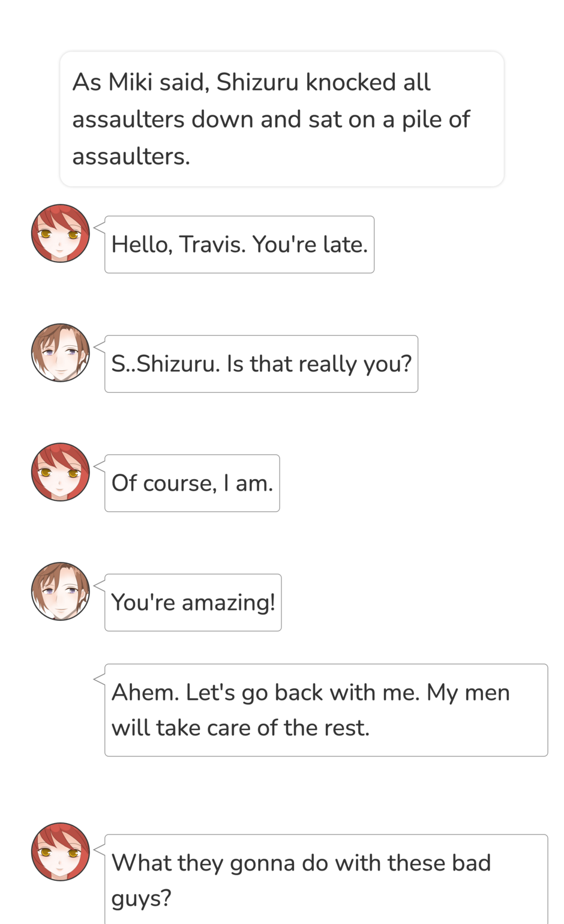Image resolution: width=564 pixels, height=924 pixels.
Task: Click "will take care of the rest." line
Action: (x=241, y=728)
